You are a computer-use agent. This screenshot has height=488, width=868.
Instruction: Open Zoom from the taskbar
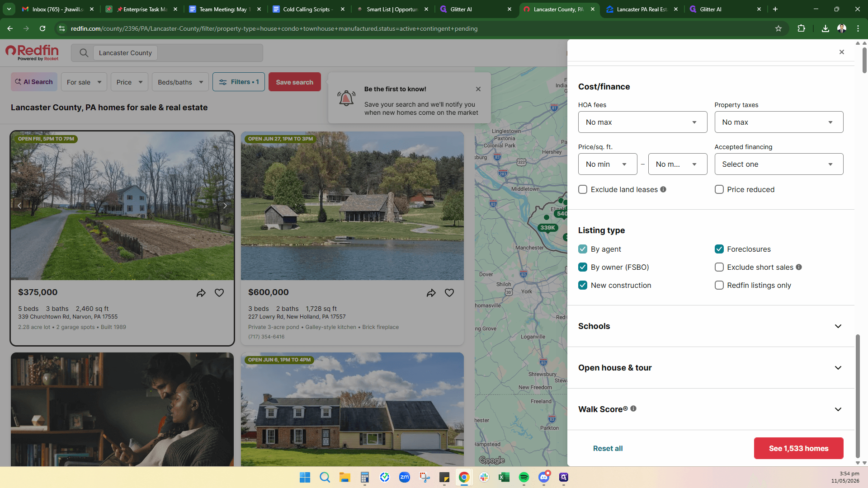pyautogui.click(x=405, y=477)
